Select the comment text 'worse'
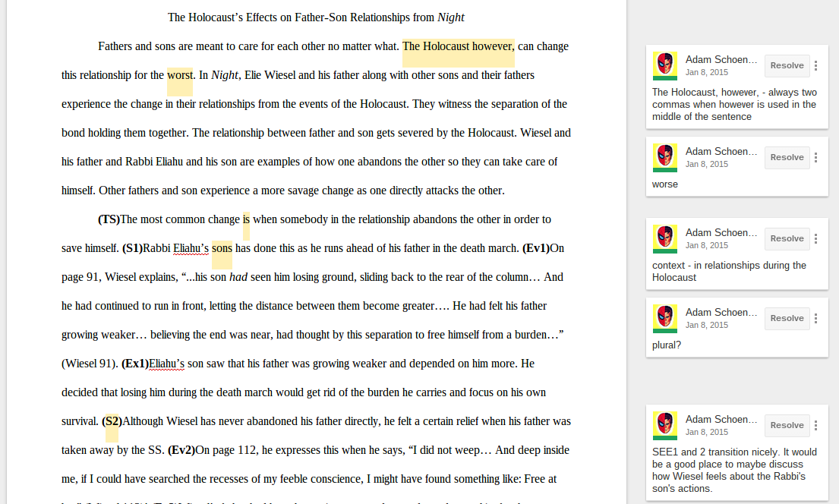The image size is (839, 504). [x=665, y=184]
